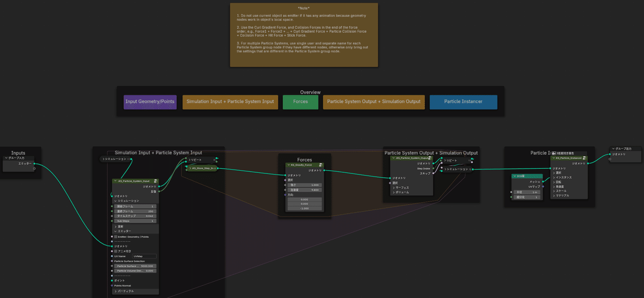Expand the マテリアル panel in the Instancer node
Viewport: 644px width, 298px height.
(x=553, y=195)
